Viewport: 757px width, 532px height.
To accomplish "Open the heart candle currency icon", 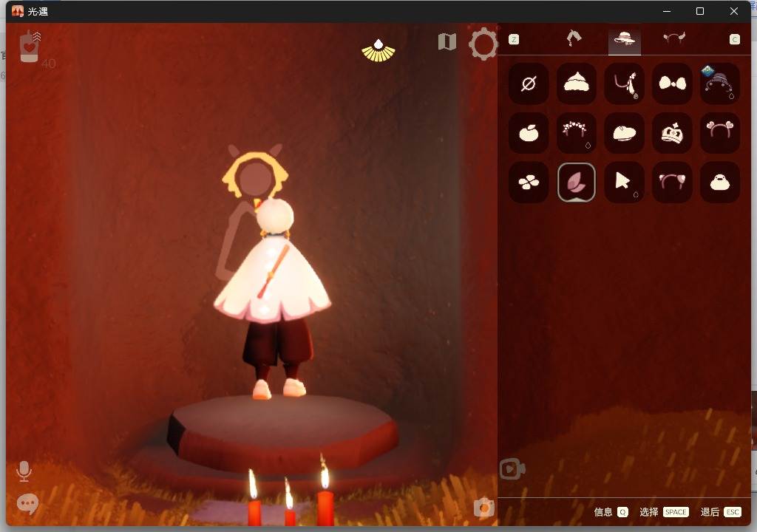I will [30, 47].
